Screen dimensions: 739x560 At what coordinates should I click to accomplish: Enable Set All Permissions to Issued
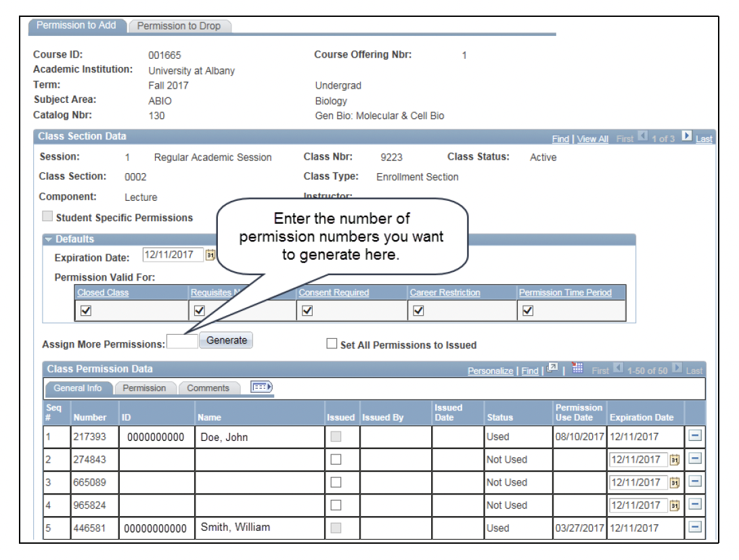coord(332,344)
